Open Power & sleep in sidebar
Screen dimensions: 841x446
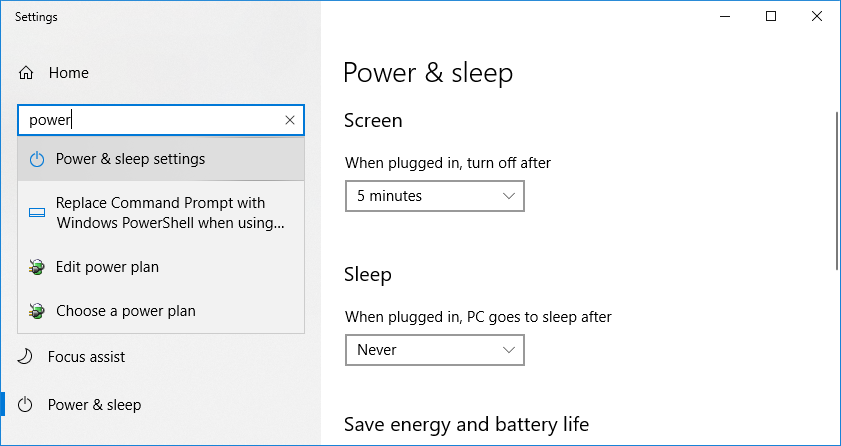pyautogui.click(x=94, y=405)
